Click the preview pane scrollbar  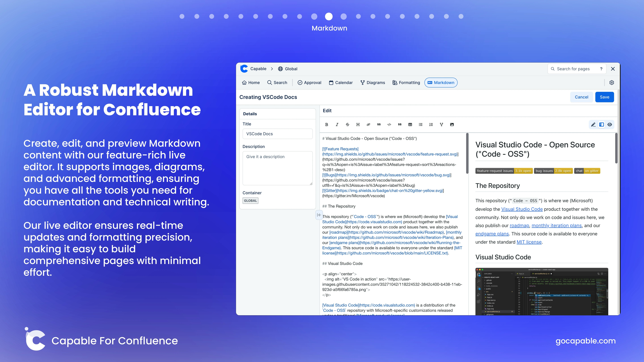click(x=616, y=148)
